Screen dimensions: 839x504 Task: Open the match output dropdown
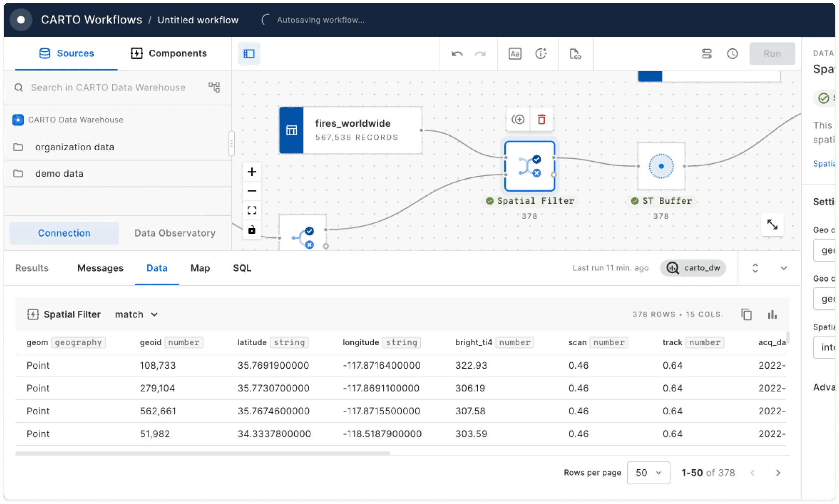coord(136,315)
